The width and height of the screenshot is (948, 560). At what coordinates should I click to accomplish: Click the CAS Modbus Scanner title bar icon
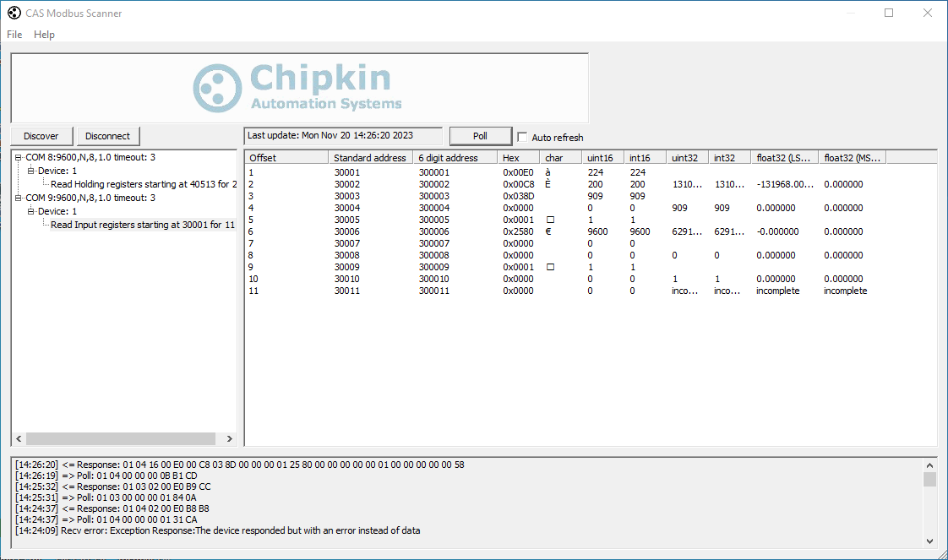tap(14, 13)
